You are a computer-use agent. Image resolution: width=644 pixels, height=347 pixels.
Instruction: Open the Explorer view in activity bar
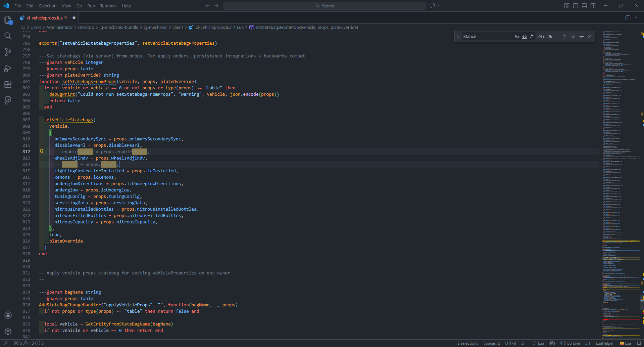click(8, 20)
